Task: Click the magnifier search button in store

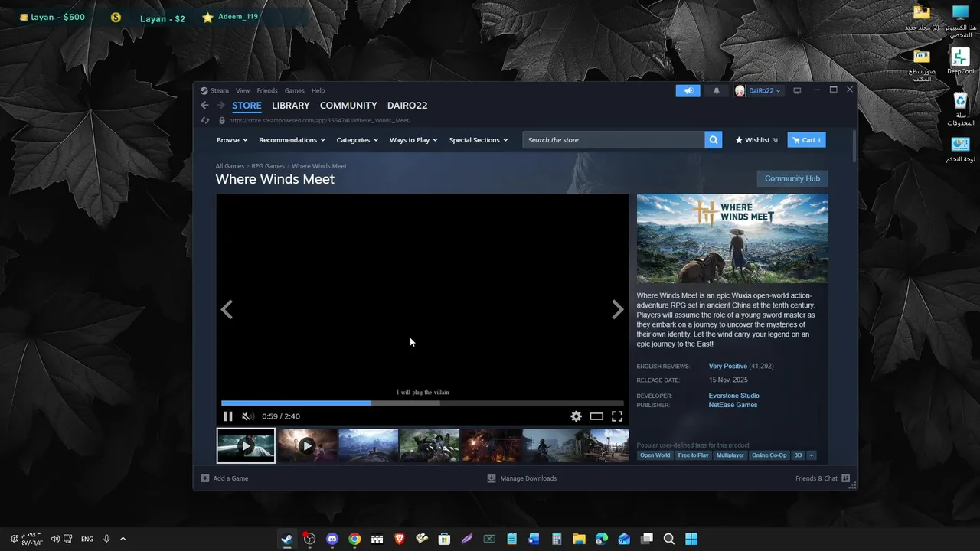Action: coord(714,140)
